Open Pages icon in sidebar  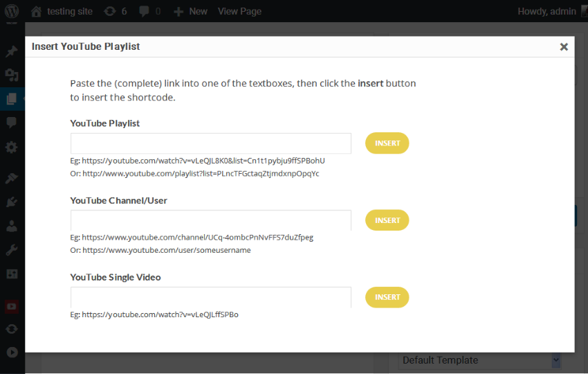coord(12,99)
